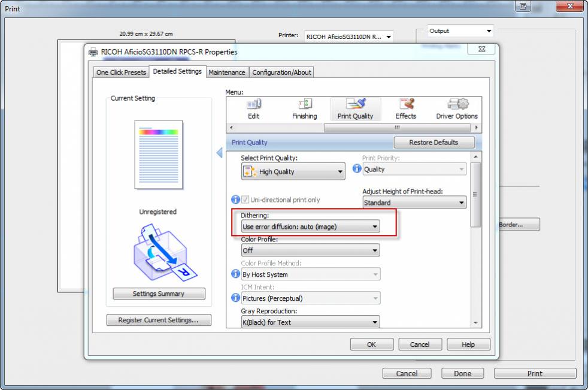588x390 pixels.
Task: Open Color Profile Method dropdown
Action: (x=311, y=274)
